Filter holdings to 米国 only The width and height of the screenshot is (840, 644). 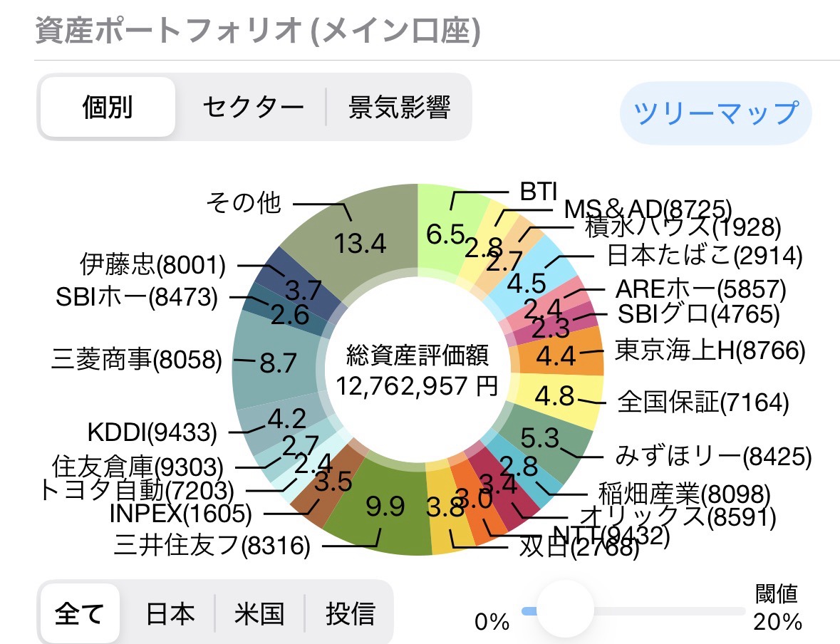(x=259, y=613)
